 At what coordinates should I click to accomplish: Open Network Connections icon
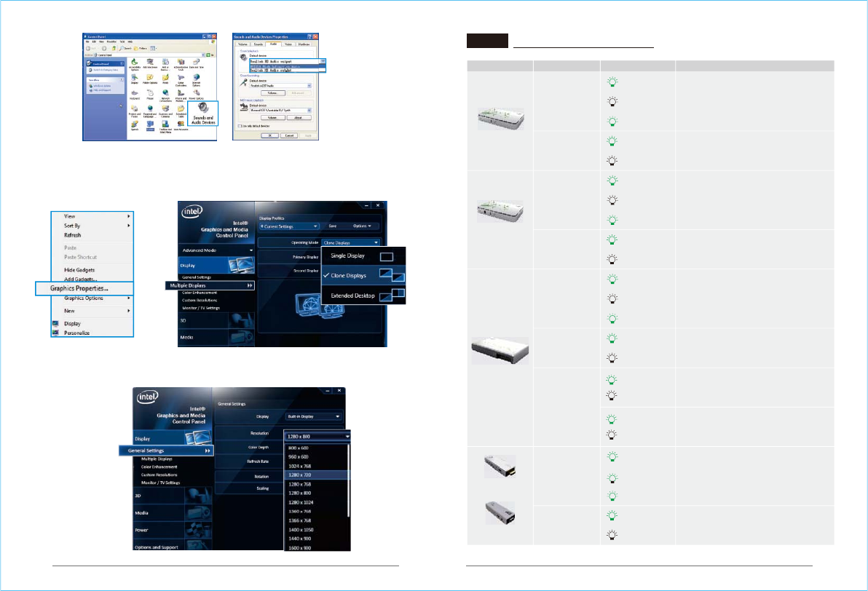coord(165,96)
